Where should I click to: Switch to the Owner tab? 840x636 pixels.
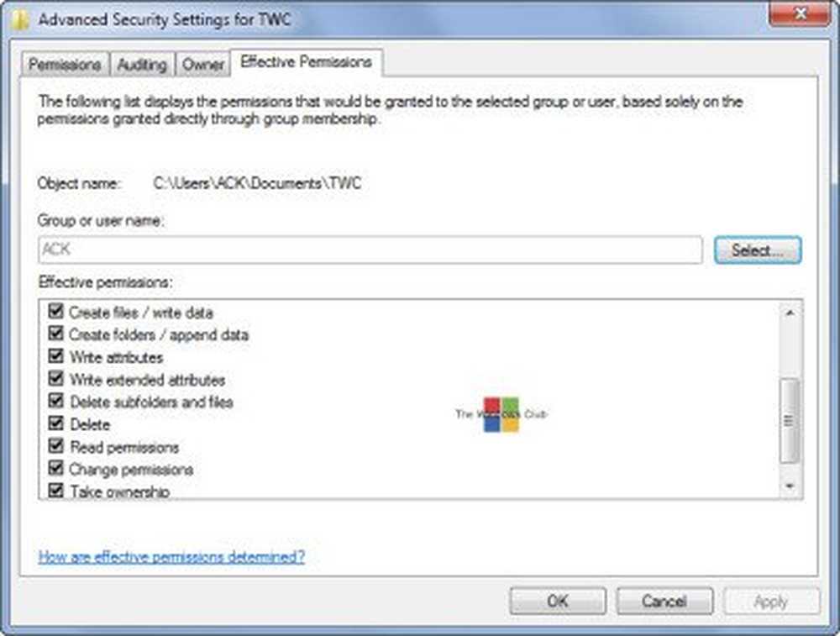click(203, 65)
